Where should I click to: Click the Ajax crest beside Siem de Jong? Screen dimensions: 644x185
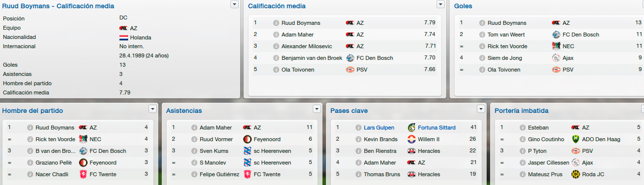pyautogui.click(x=556, y=58)
